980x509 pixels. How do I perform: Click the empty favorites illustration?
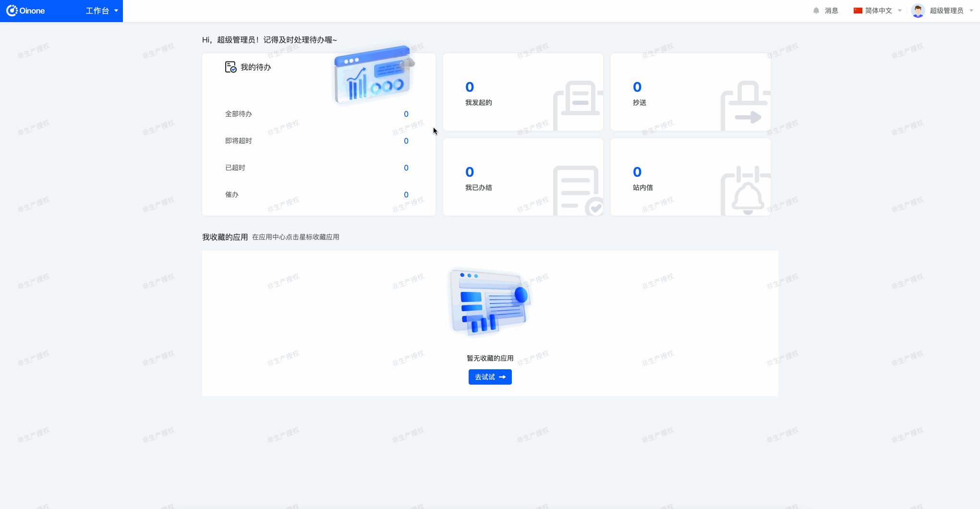[x=489, y=302]
